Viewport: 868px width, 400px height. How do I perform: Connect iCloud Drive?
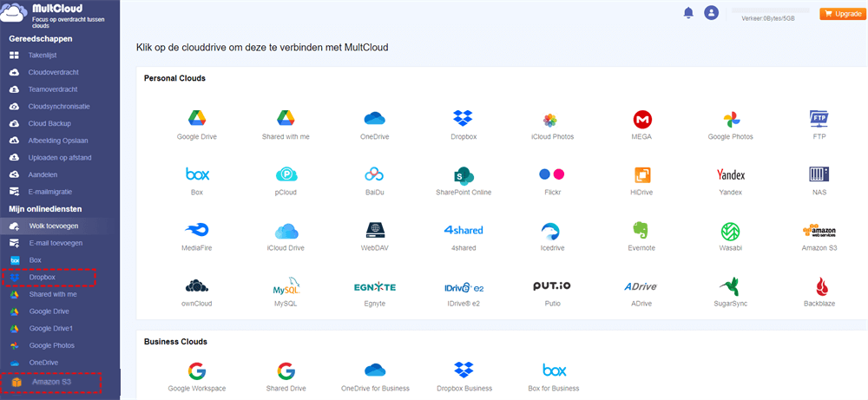click(286, 236)
